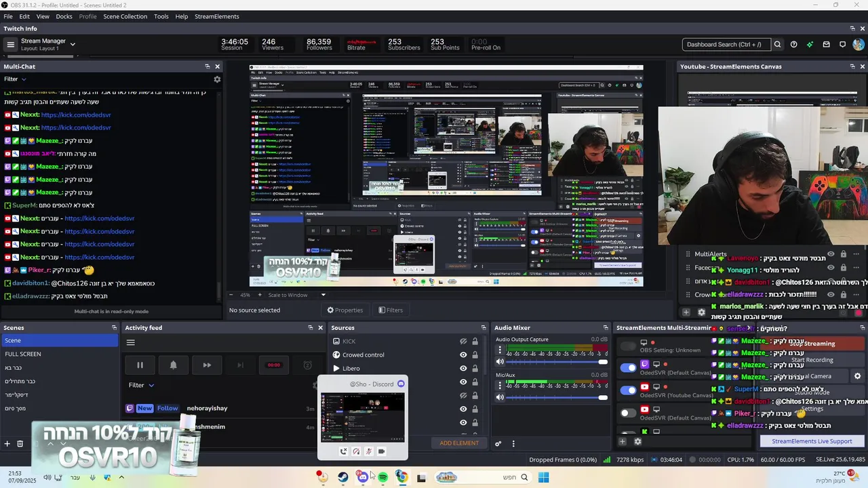Delete scene using trash icon
The width and height of the screenshot is (868, 488).
pos(20,443)
